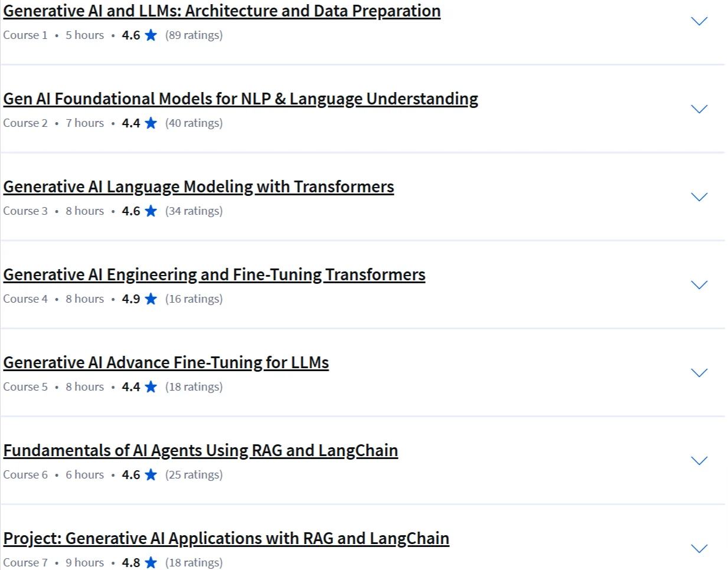The image size is (728, 570).
Task: Open Generative AI and LLMs: Architecture course
Action: click(x=222, y=11)
